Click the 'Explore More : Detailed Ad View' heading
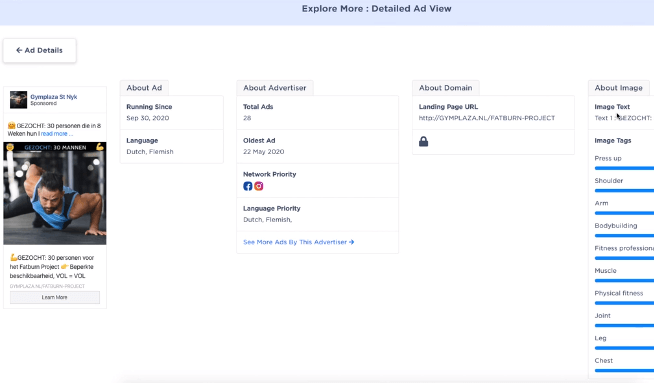 tap(376, 9)
